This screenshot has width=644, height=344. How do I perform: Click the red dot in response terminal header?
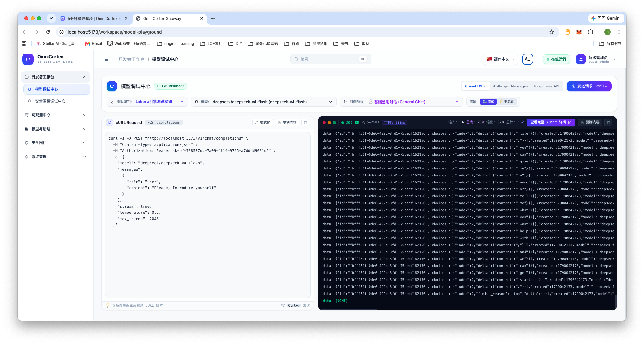324,123
